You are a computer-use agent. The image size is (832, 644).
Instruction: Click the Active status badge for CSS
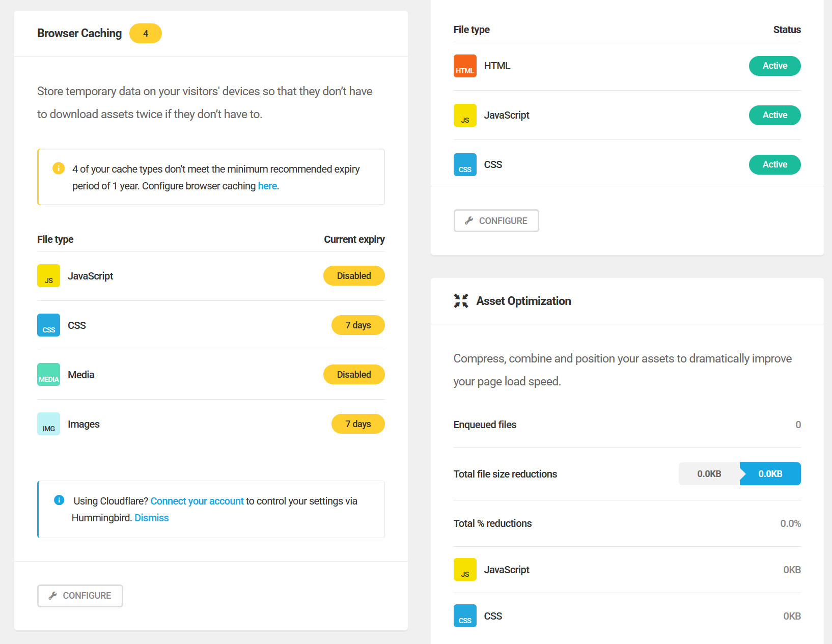pos(774,165)
